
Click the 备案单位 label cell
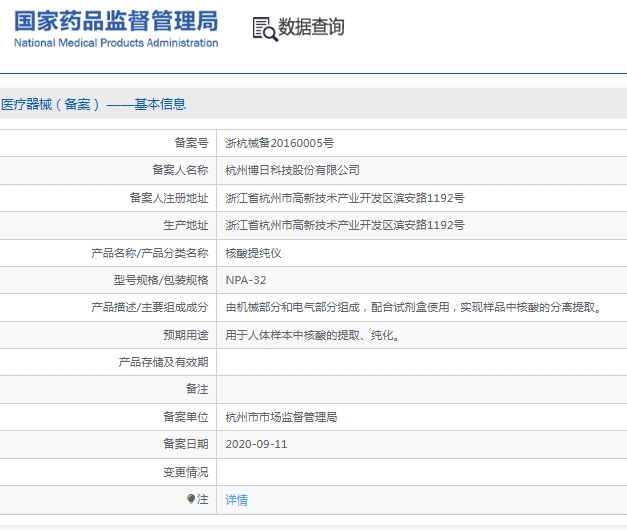click(x=186, y=417)
